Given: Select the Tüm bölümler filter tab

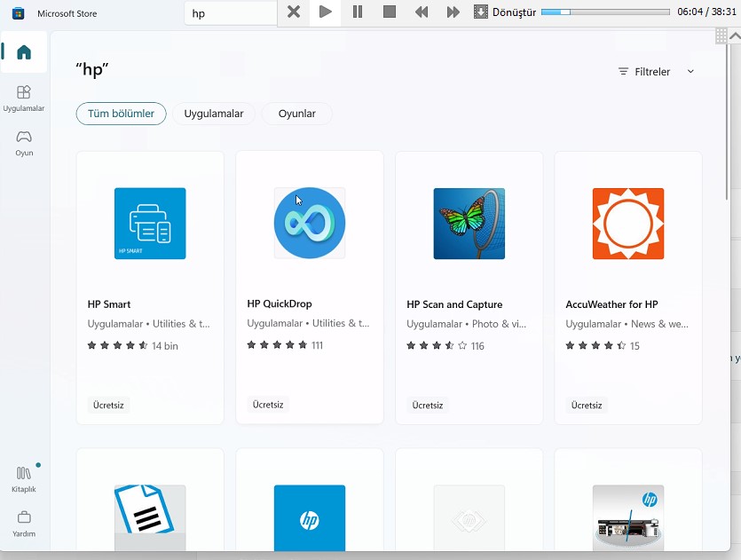Looking at the screenshot, I should 121,114.
